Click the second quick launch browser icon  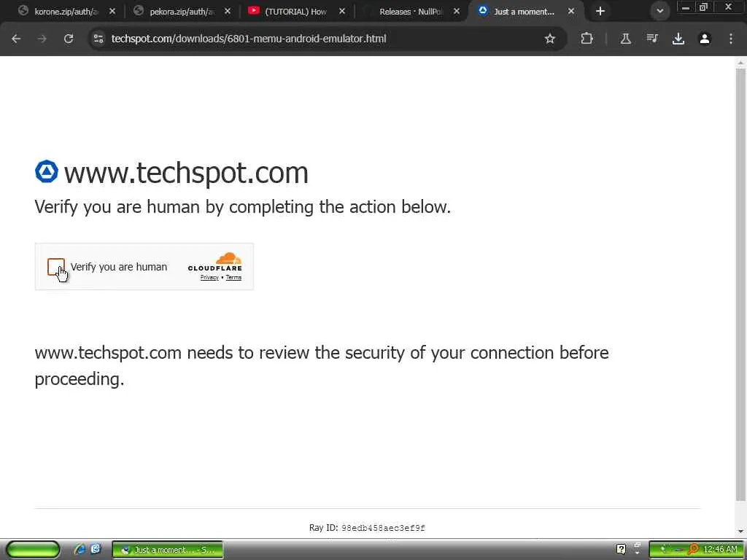[x=96, y=550]
